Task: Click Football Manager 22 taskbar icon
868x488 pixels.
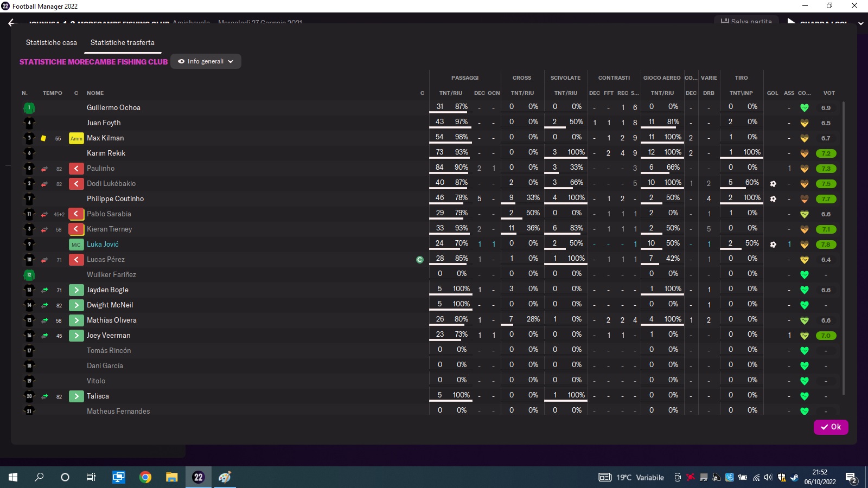Action: pyautogui.click(x=198, y=477)
